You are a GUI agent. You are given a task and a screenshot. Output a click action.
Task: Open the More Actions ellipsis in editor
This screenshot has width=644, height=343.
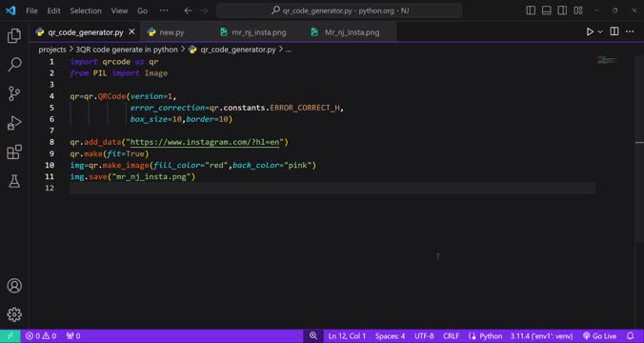click(630, 32)
